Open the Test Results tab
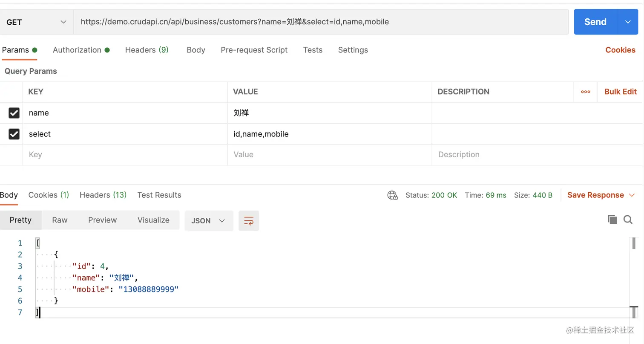Viewport: 644px width, 344px height. point(159,195)
